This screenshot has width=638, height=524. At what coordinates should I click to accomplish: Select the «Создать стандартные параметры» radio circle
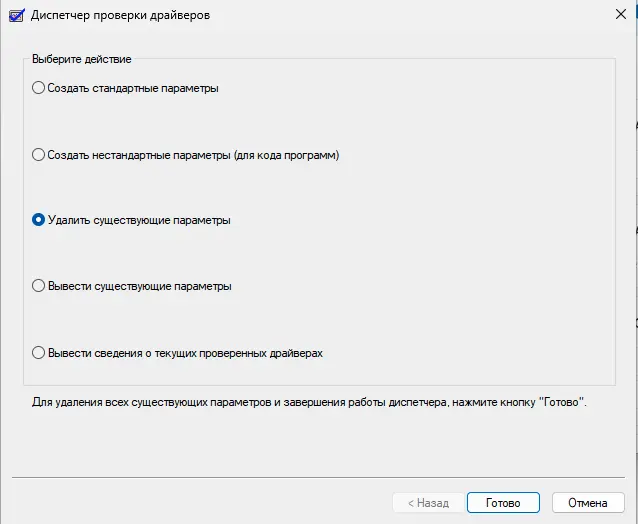click(x=38, y=88)
